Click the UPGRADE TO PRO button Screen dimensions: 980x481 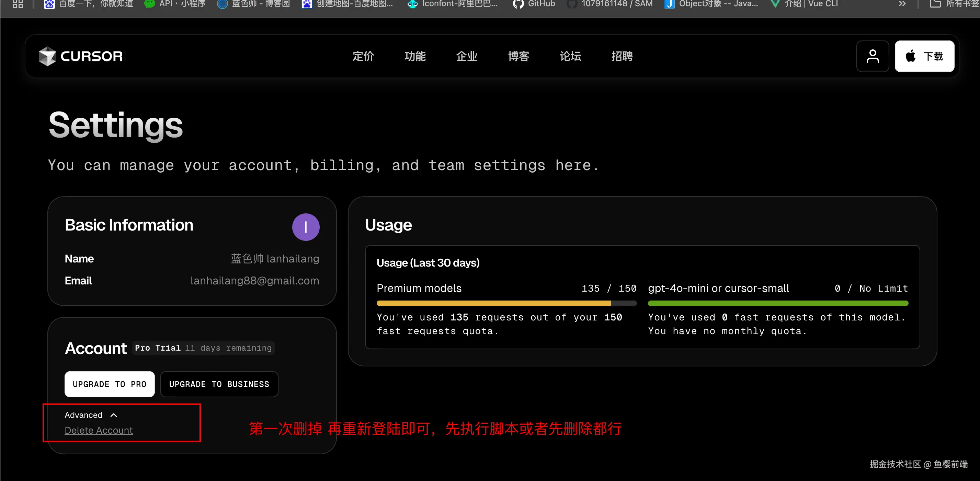point(110,384)
